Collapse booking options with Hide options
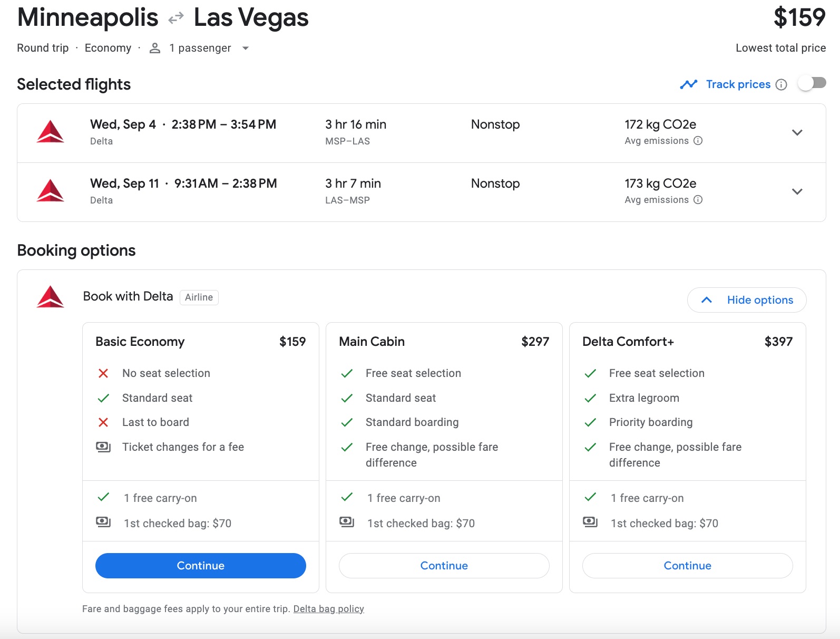This screenshot has width=840, height=639. tap(747, 300)
